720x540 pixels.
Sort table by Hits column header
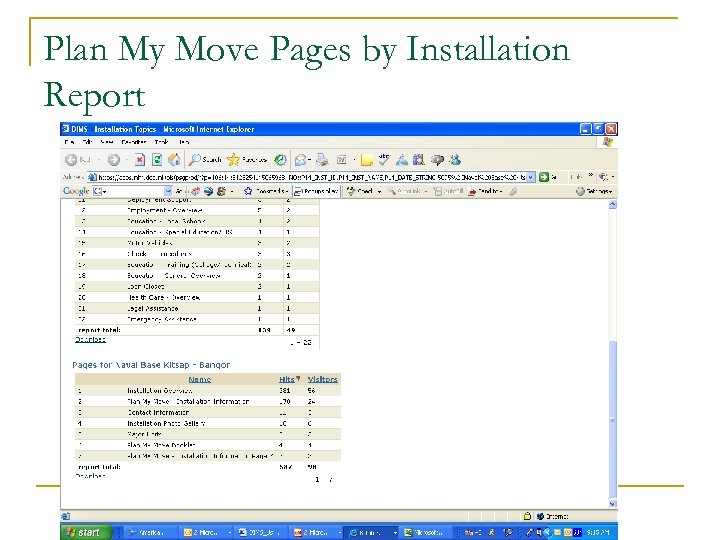click(287, 379)
